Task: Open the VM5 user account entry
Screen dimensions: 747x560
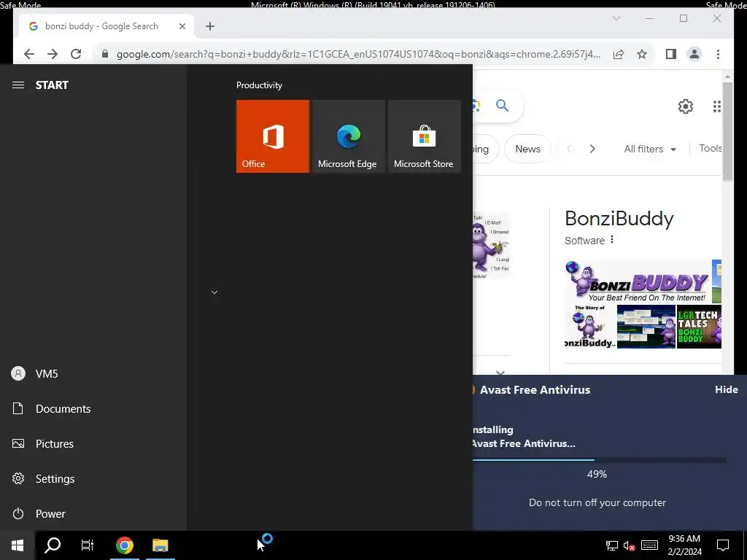Action: (93, 374)
